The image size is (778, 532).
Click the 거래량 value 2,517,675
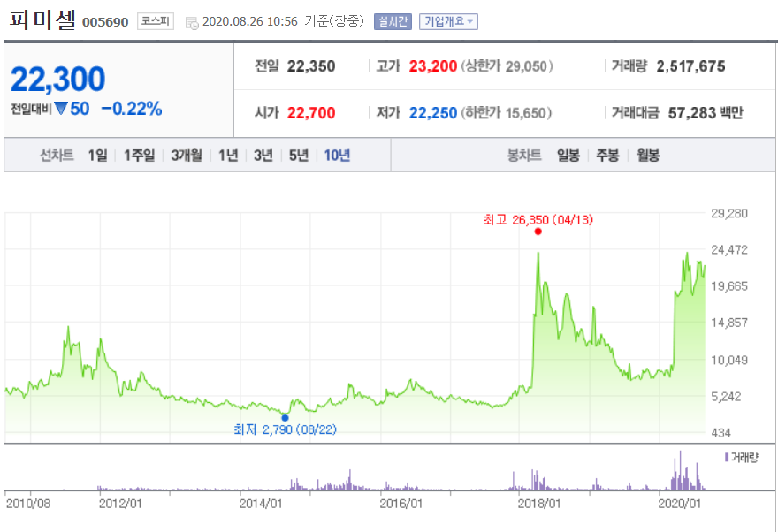pyautogui.click(x=690, y=66)
